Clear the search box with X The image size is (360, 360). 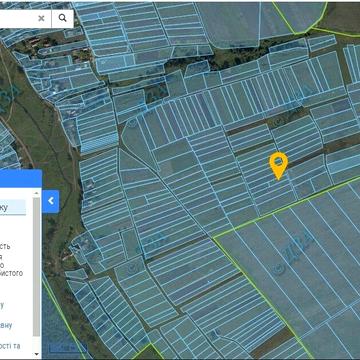pos(41,18)
